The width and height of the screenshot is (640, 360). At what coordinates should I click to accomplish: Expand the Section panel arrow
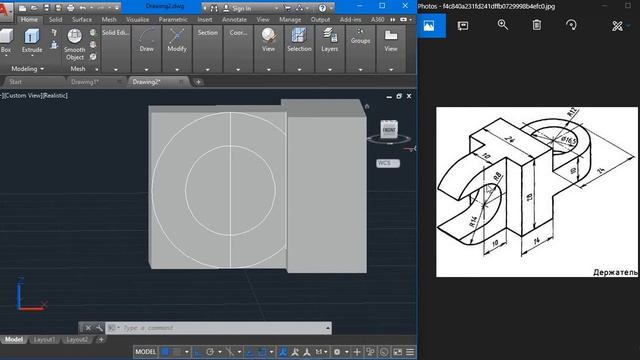pyautogui.click(x=207, y=70)
